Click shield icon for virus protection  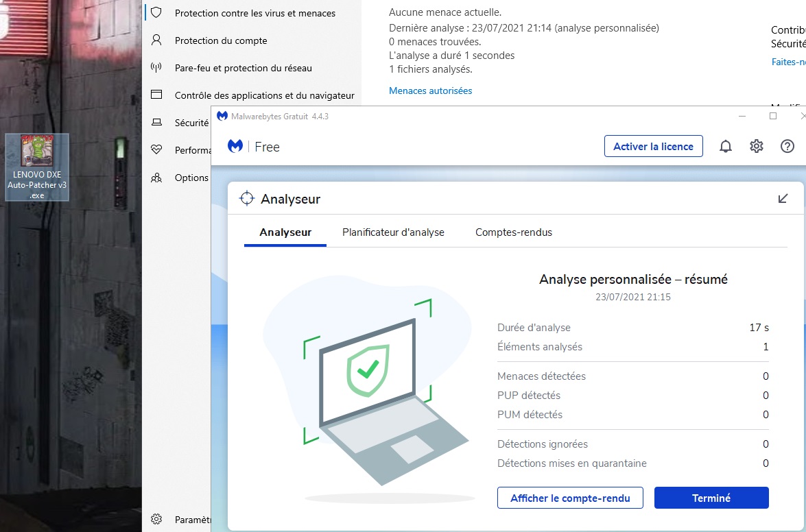[156, 13]
